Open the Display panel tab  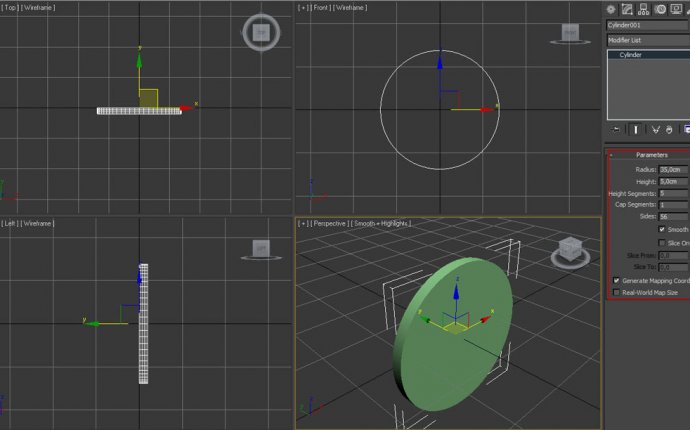click(x=676, y=9)
